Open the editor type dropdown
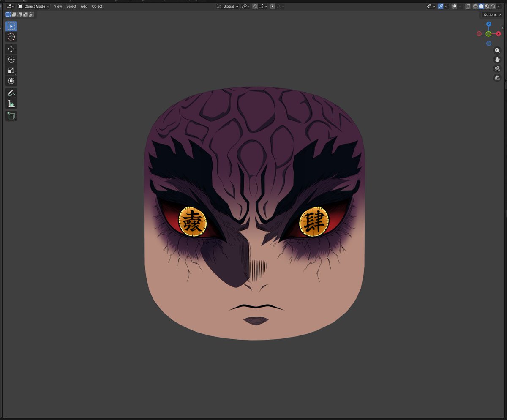This screenshot has height=420, width=507. click(11, 6)
